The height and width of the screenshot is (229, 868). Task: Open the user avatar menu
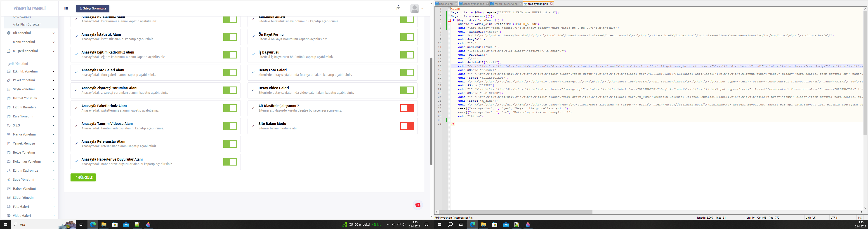pos(417,8)
